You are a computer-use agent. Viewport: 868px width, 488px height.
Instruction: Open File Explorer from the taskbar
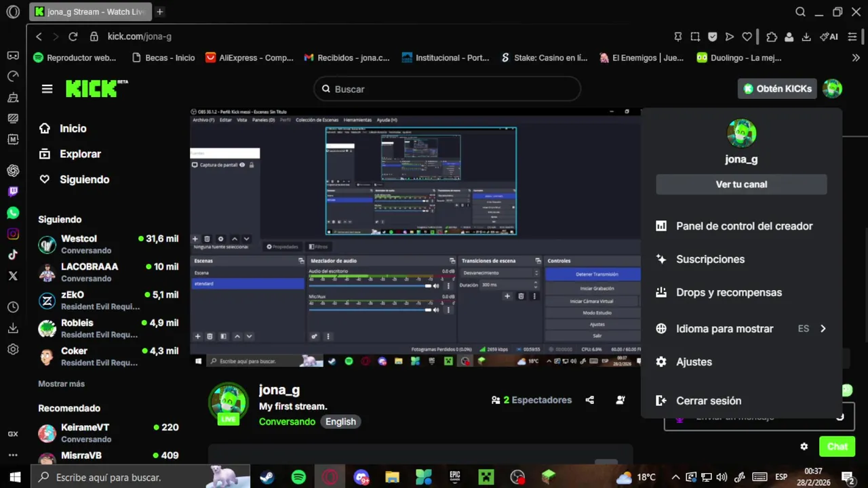392,477
